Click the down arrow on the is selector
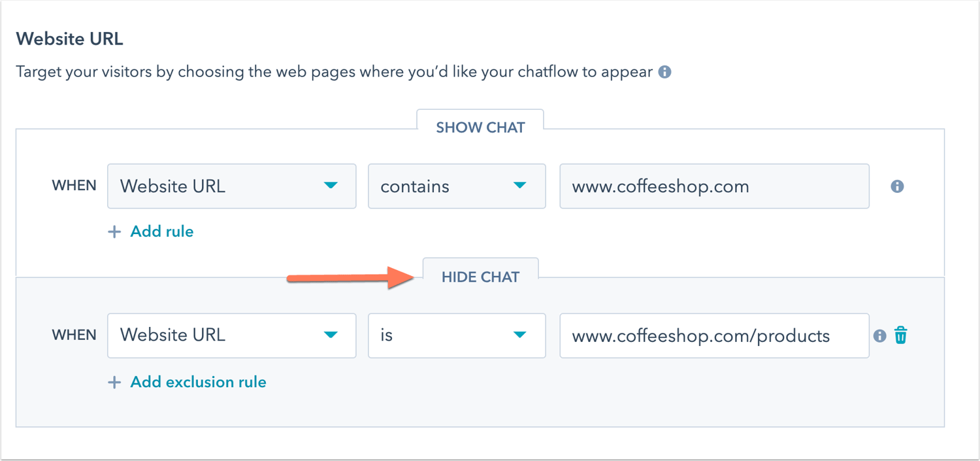 point(519,335)
